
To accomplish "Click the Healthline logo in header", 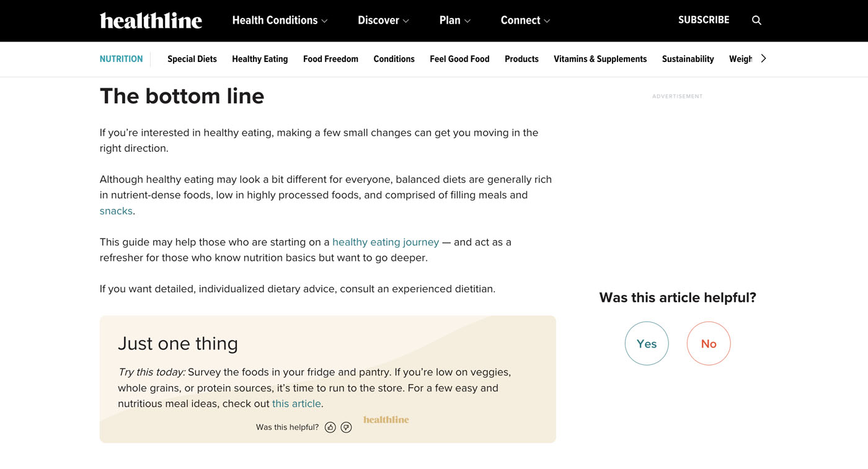I will pos(151,20).
